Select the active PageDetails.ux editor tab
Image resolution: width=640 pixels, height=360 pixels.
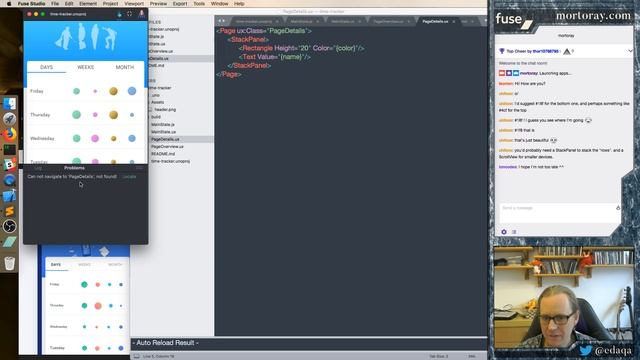point(435,21)
